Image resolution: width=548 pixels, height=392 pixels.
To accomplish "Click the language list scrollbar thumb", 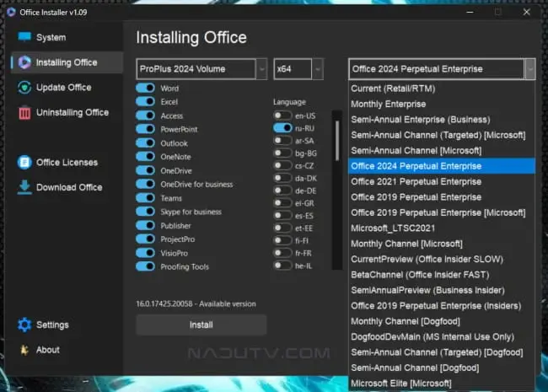I will [337, 141].
